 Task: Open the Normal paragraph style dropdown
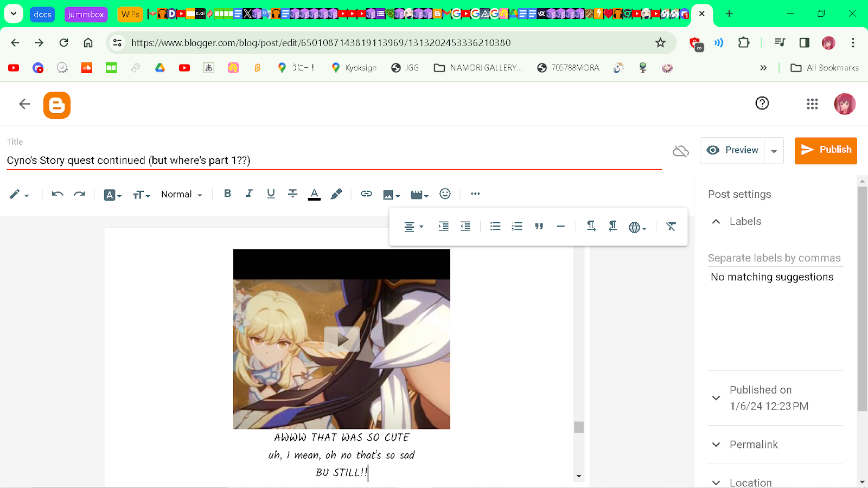181,194
